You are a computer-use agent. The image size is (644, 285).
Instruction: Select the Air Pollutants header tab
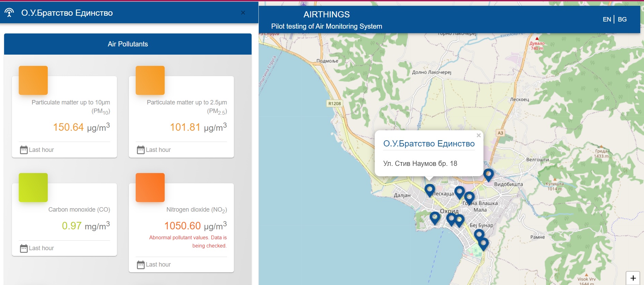coord(128,44)
